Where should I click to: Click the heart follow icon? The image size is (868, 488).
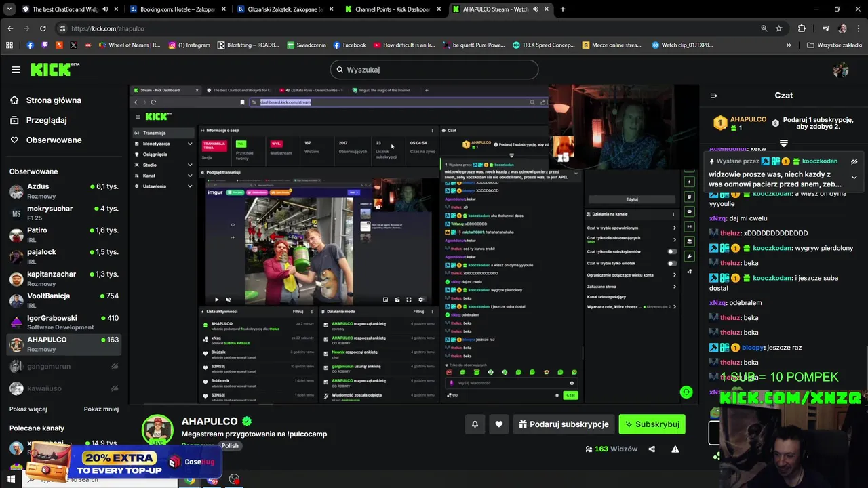point(499,424)
